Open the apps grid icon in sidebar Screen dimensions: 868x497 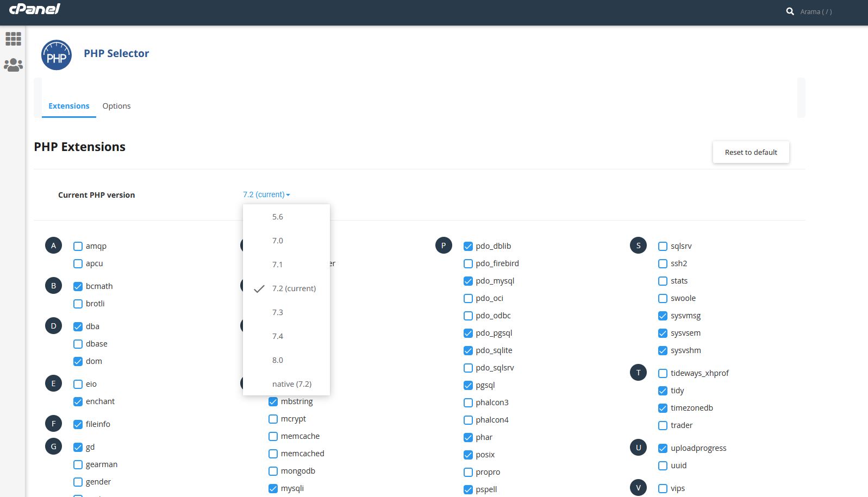13,39
